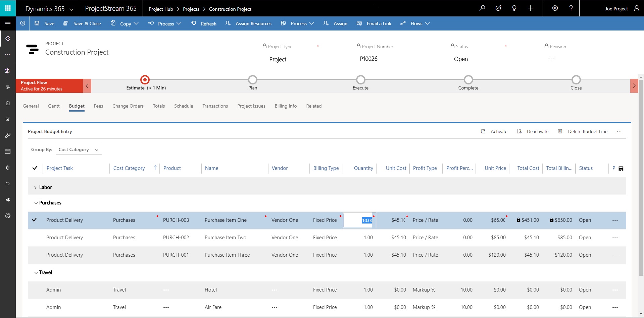Viewport: 644px width, 318px height.
Task: Click the search magnifier icon
Action: coord(482,8)
